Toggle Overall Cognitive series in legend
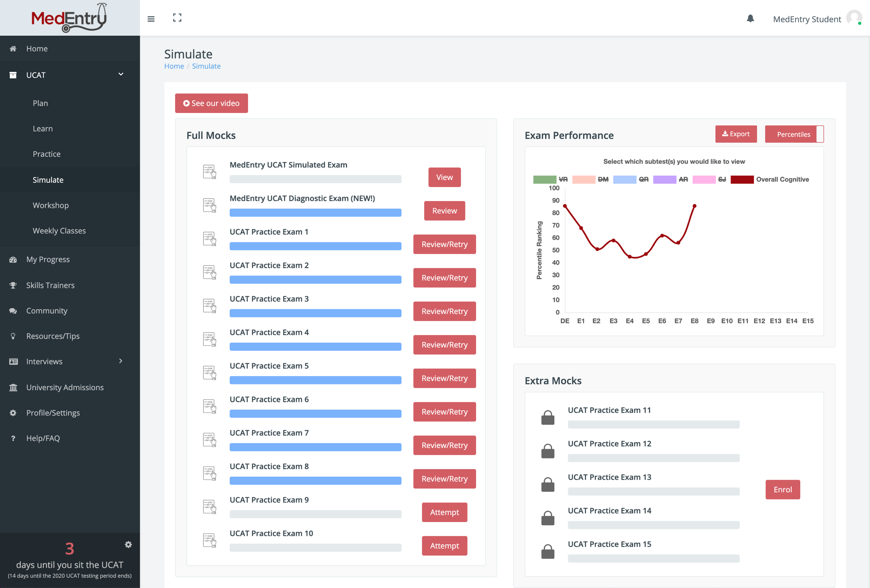This screenshot has width=870, height=588. click(x=770, y=179)
